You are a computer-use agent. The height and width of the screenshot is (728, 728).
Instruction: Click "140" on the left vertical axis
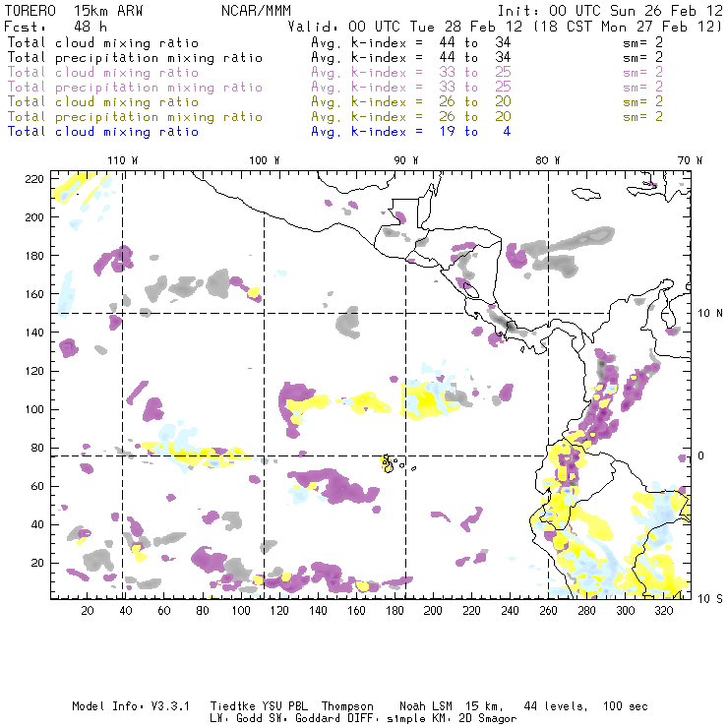click(34, 333)
